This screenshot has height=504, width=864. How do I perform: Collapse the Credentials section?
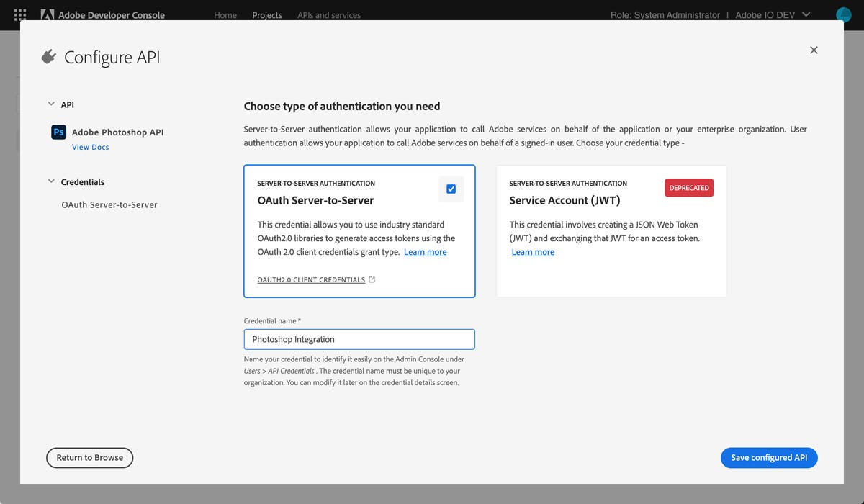tap(51, 181)
